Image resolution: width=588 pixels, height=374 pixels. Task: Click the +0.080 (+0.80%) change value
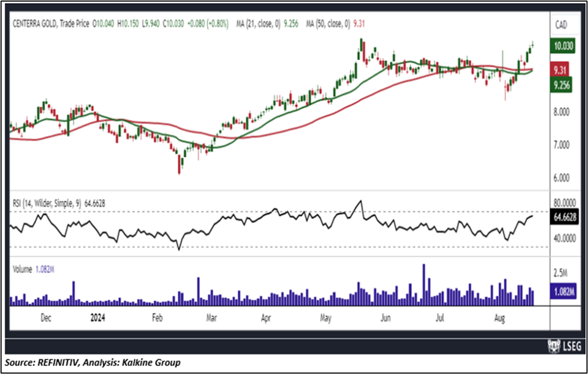tap(208, 23)
